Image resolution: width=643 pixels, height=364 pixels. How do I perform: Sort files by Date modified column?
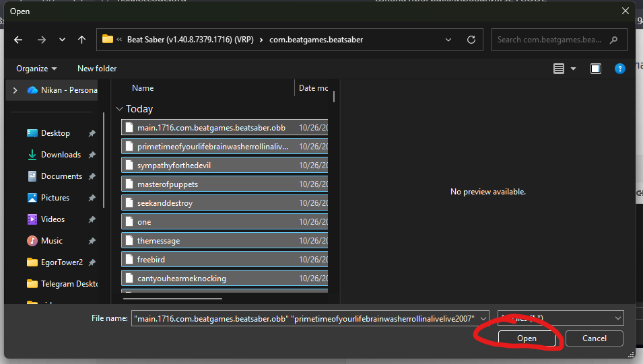[x=313, y=88]
